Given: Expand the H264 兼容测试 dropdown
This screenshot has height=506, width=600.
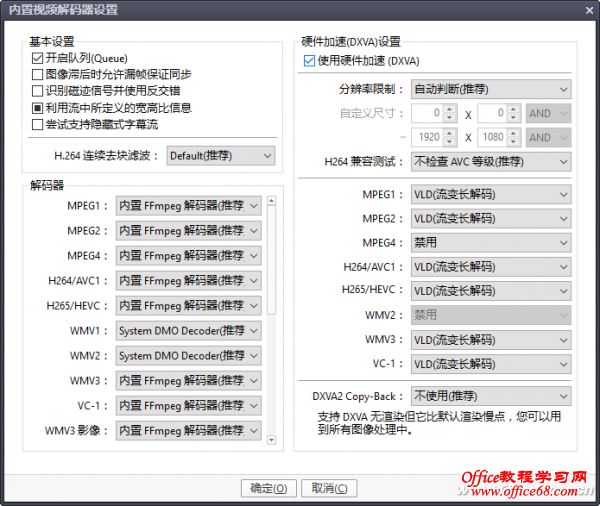Looking at the screenshot, I should coord(490,162).
